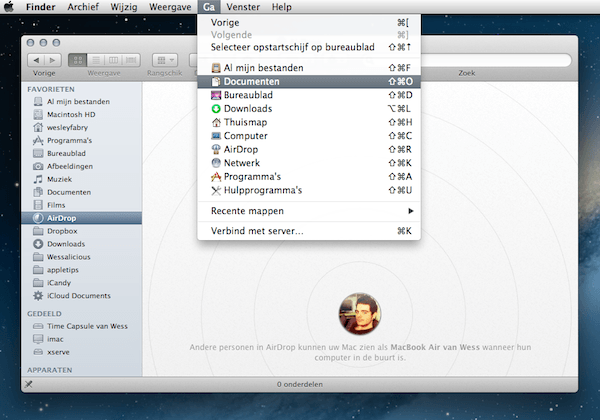Image resolution: width=600 pixels, height=420 pixels.
Task: Open Macintosh HD in sidebar
Action: [82, 114]
